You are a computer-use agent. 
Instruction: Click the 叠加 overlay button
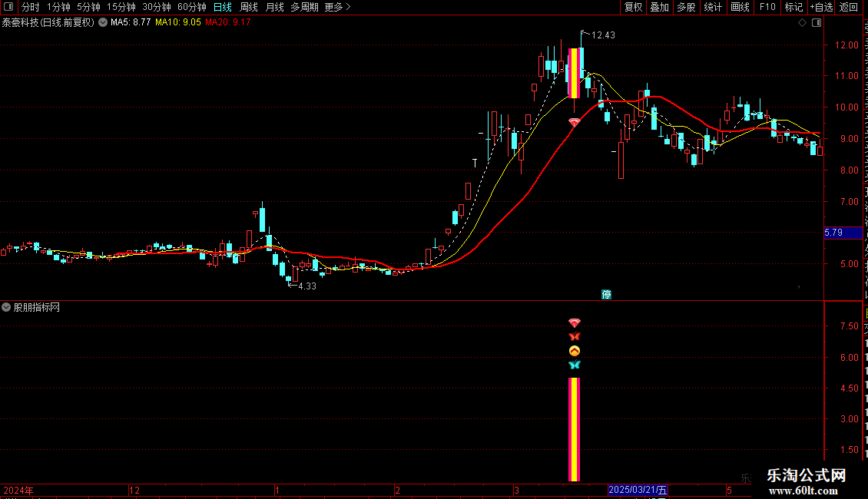pyautogui.click(x=660, y=7)
